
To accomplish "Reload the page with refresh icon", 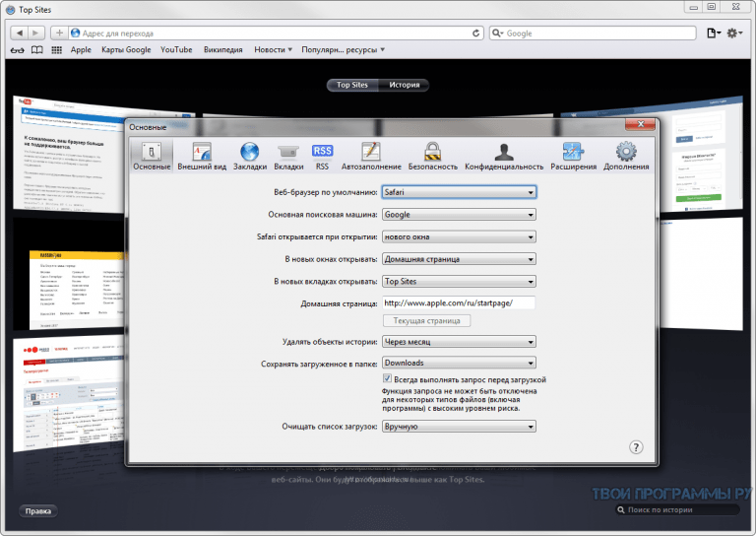I will pyautogui.click(x=475, y=33).
